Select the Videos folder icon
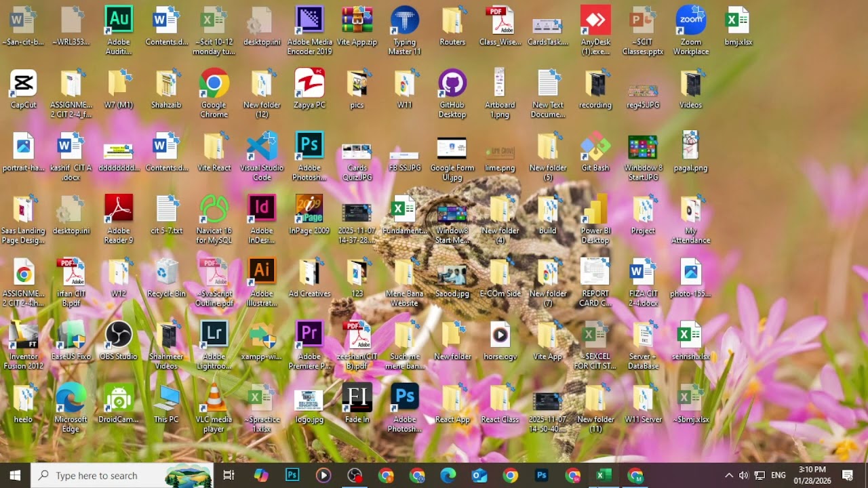Image resolution: width=868 pixels, height=488 pixels. point(690,89)
